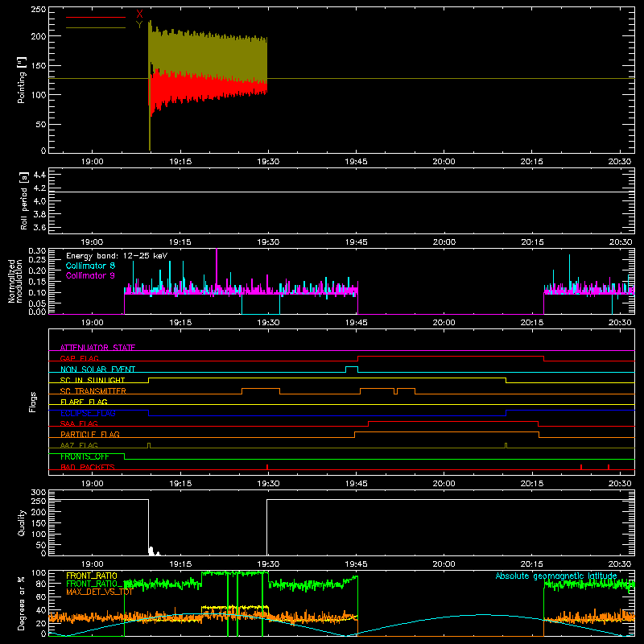Image resolution: width=644 pixels, height=644 pixels.
Task: Click the 19:15 tick under Quality plot
Action: [x=180, y=564]
